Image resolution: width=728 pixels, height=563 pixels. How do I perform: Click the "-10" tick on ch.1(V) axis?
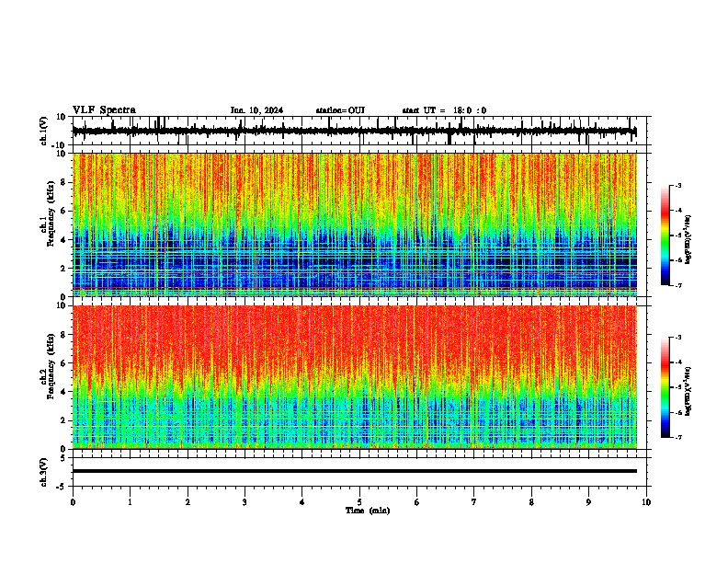point(60,145)
